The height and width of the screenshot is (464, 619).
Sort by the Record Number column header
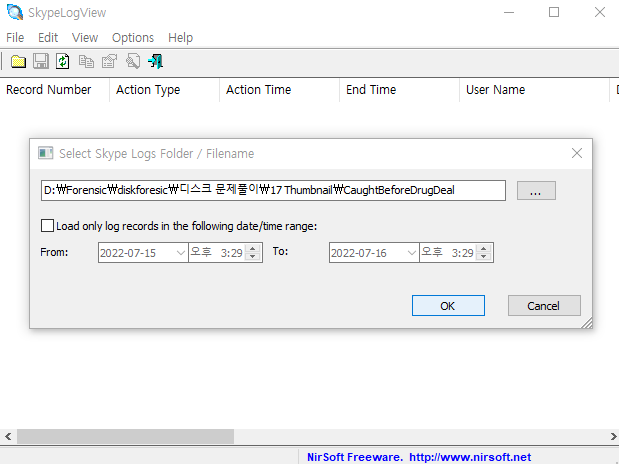click(x=54, y=90)
